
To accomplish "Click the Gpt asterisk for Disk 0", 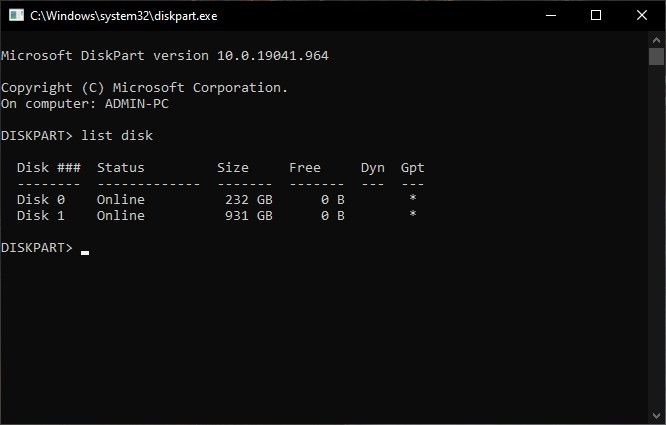I will pos(413,199).
